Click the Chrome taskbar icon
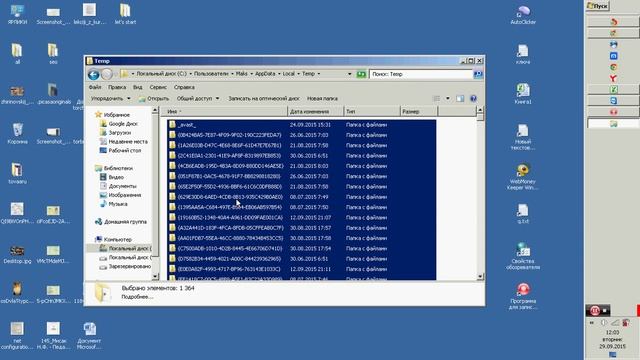 click(613, 67)
